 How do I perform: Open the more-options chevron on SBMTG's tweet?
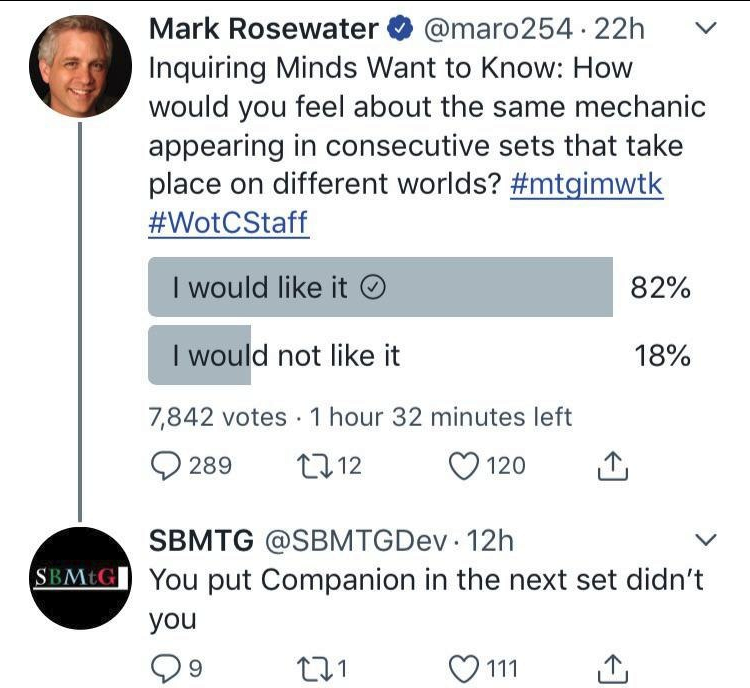705,541
